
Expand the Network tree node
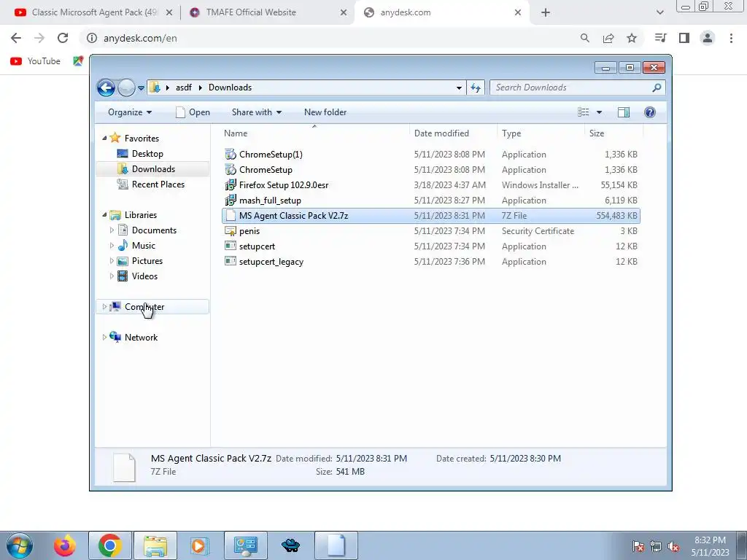pos(104,337)
